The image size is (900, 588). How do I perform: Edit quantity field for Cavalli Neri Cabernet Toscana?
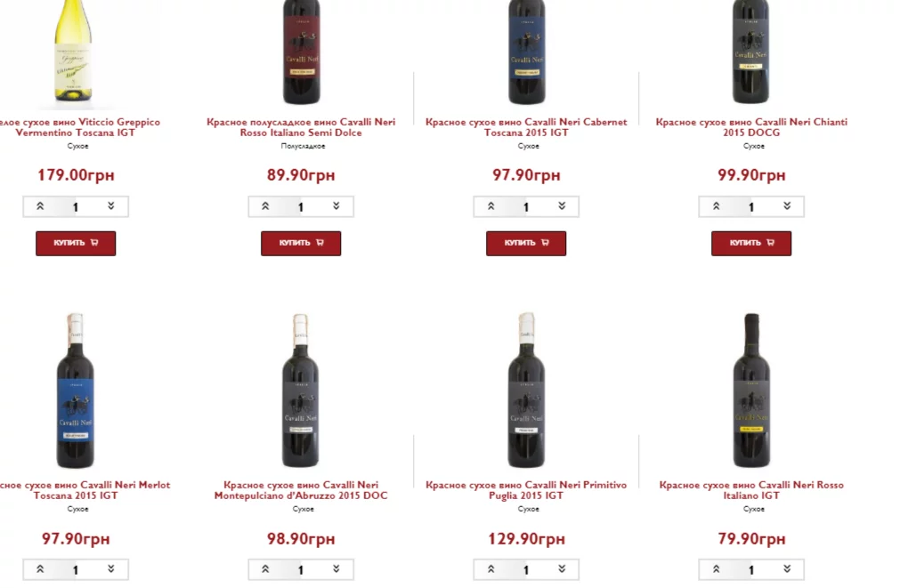pos(526,207)
